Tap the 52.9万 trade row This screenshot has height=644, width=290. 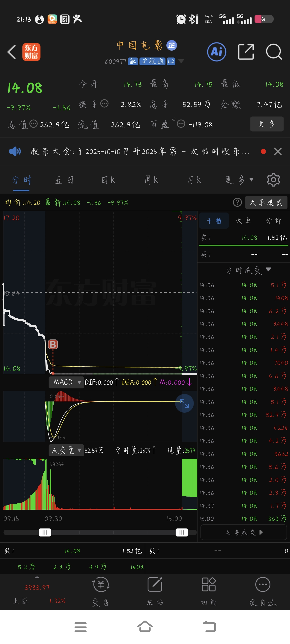(x=244, y=415)
